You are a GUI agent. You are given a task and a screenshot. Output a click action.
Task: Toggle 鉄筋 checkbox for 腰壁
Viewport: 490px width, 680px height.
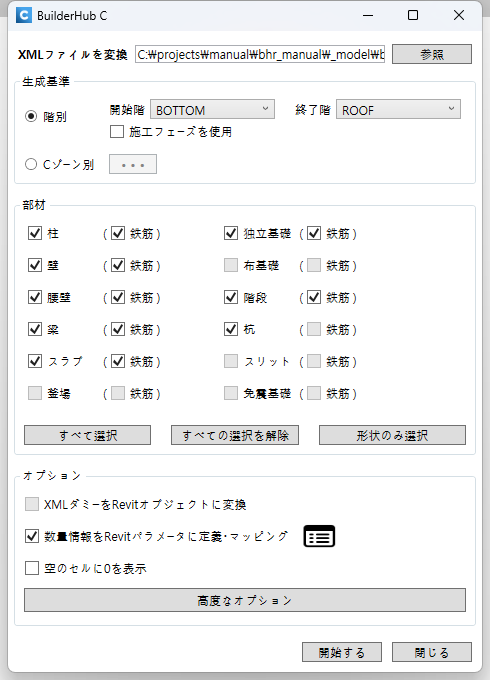click(x=118, y=298)
